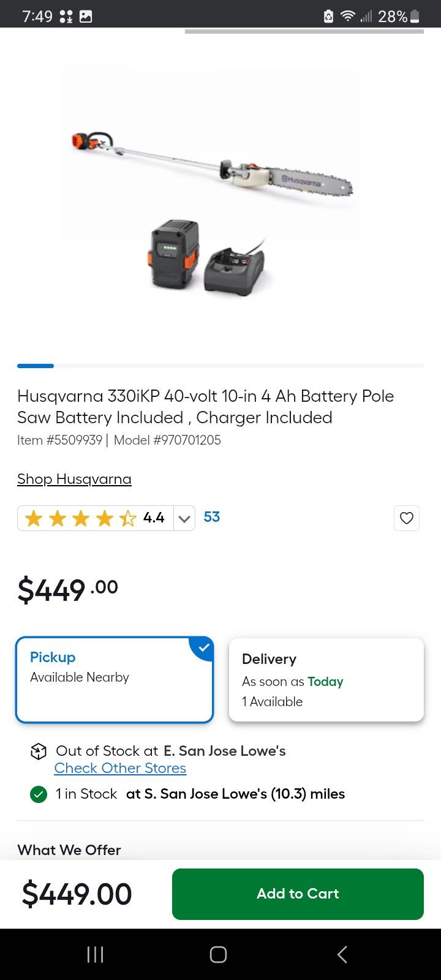Expand the rating breakdown chevron
441x980 pixels.
click(184, 519)
